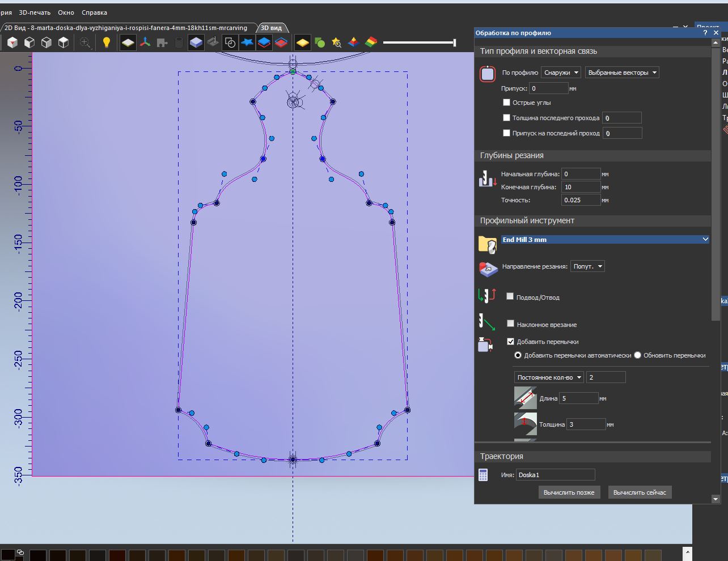
Task: Expand the End Mill 3 mm tool selector
Action: click(705, 240)
